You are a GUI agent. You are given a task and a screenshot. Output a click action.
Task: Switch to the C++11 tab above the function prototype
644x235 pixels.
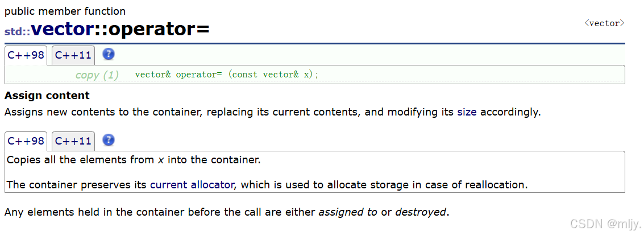pos(73,55)
